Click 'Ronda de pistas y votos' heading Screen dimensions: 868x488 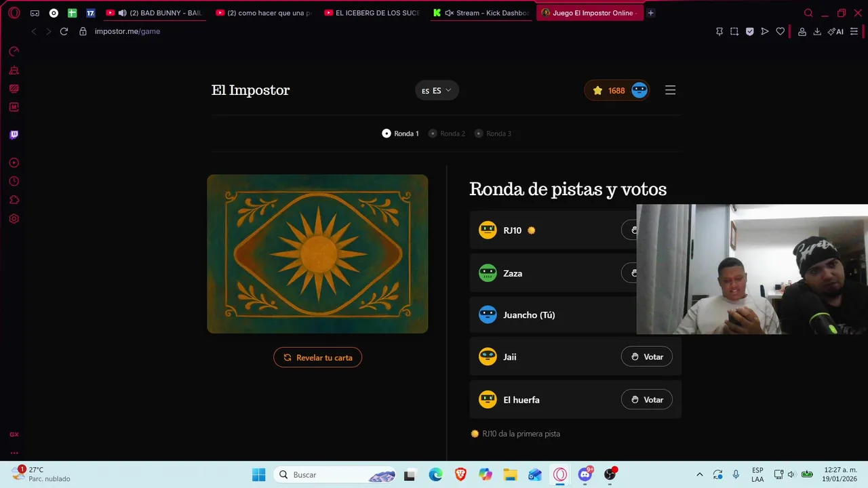(x=568, y=189)
